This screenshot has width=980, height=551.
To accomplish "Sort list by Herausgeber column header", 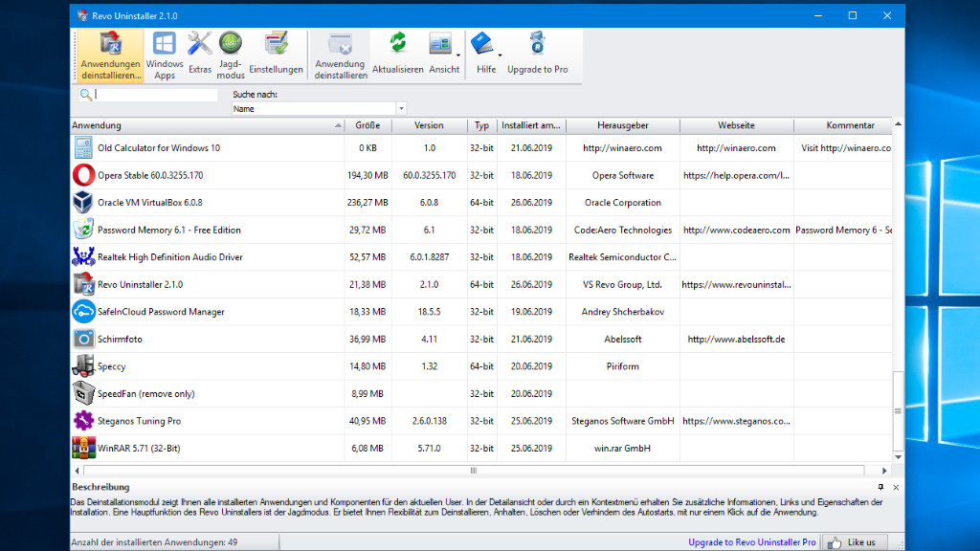I will pyautogui.click(x=622, y=125).
